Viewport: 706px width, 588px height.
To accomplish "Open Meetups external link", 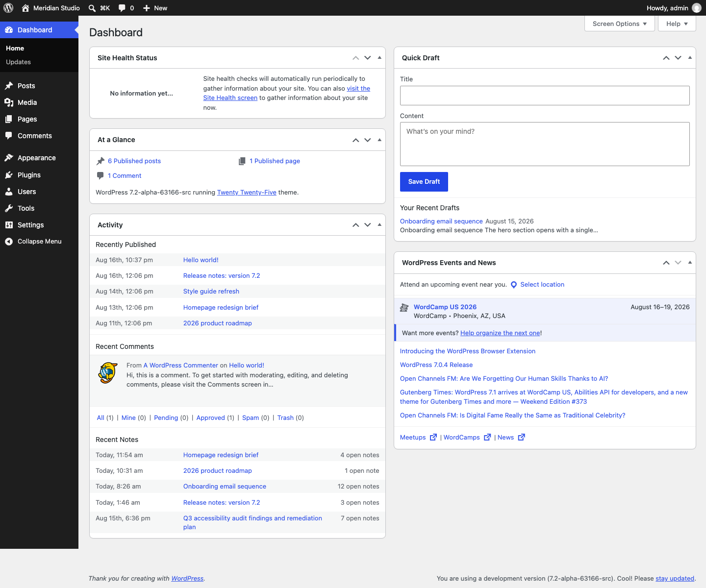I will [418, 438].
